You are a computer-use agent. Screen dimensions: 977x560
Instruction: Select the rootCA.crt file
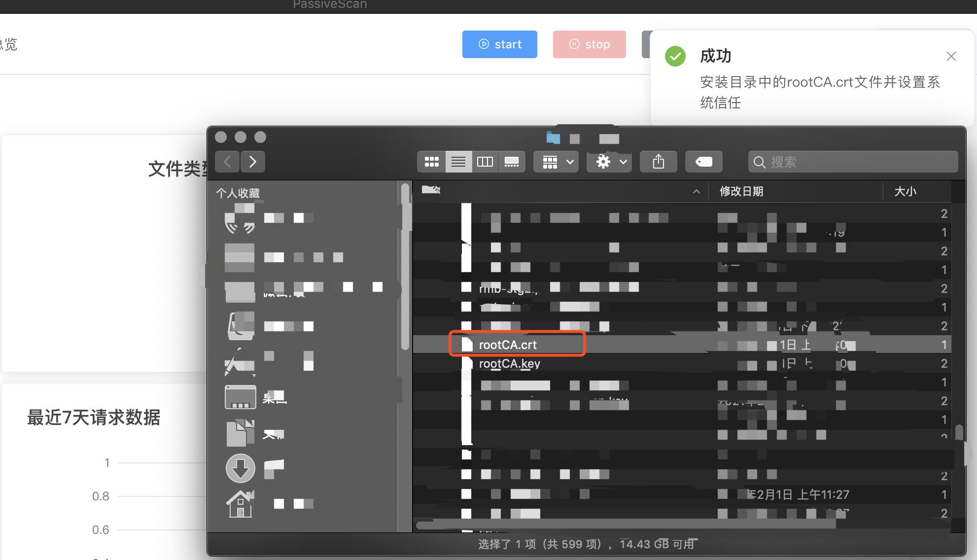(x=508, y=345)
